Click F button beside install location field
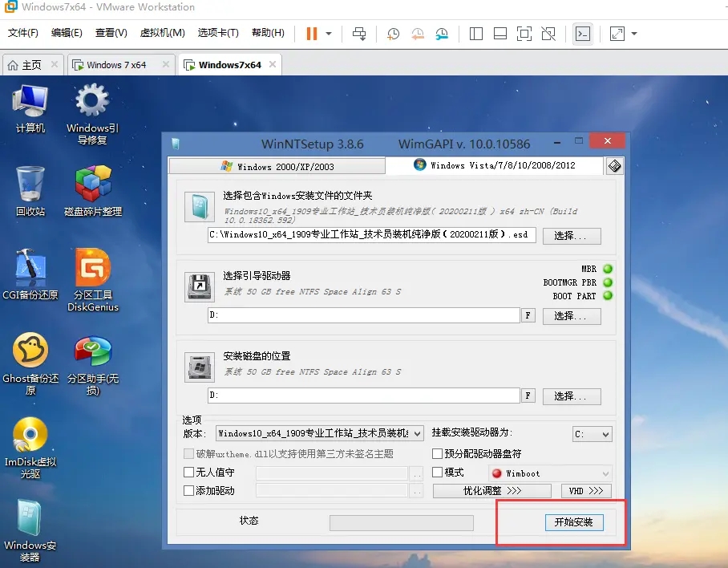 coord(528,396)
